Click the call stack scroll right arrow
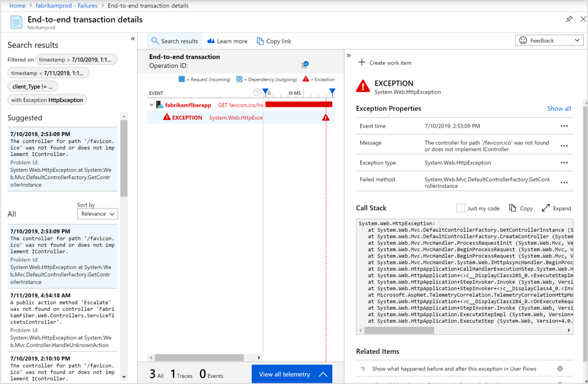Screen dimensions: 588x384 [x=569, y=330]
